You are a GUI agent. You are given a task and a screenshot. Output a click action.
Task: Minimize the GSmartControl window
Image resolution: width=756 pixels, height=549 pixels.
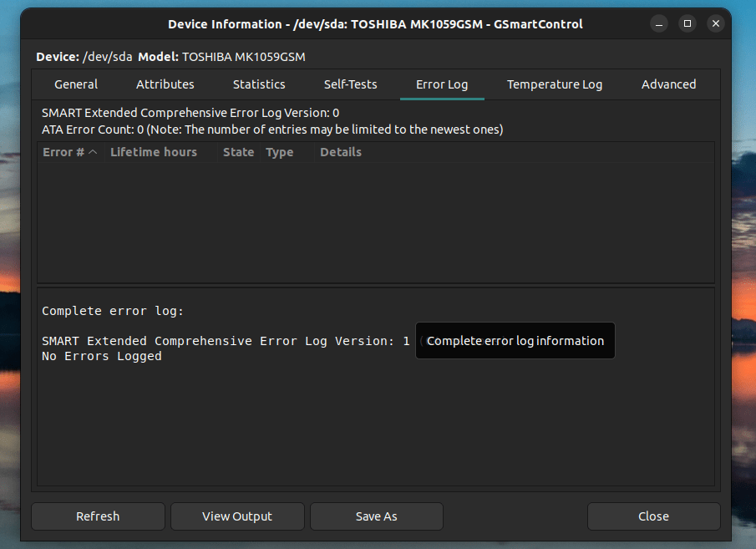(x=659, y=24)
